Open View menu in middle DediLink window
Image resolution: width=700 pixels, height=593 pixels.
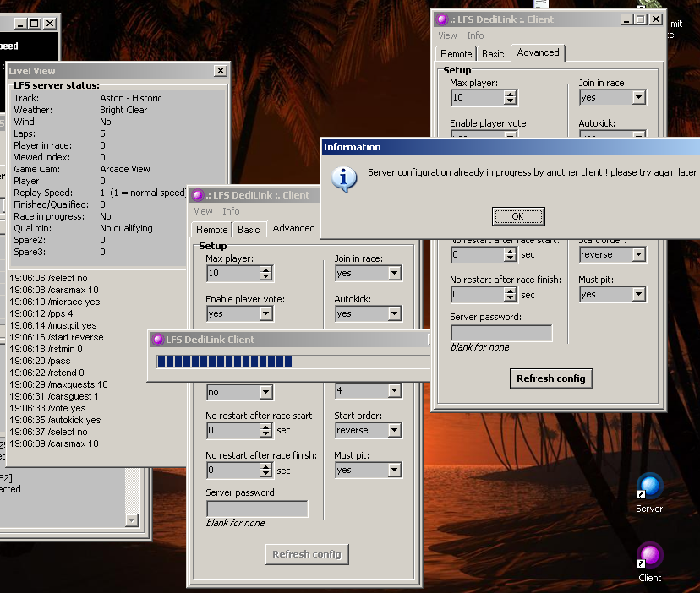click(x=203, y=211)
